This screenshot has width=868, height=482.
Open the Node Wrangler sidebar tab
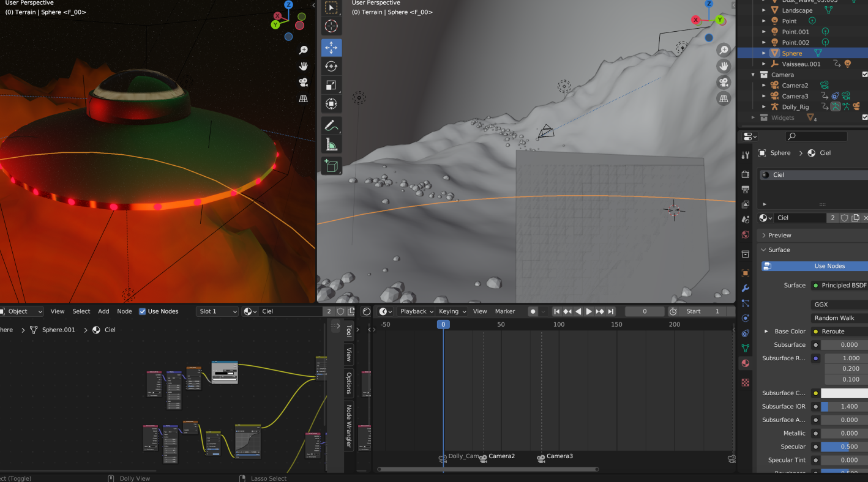[349, 426]
